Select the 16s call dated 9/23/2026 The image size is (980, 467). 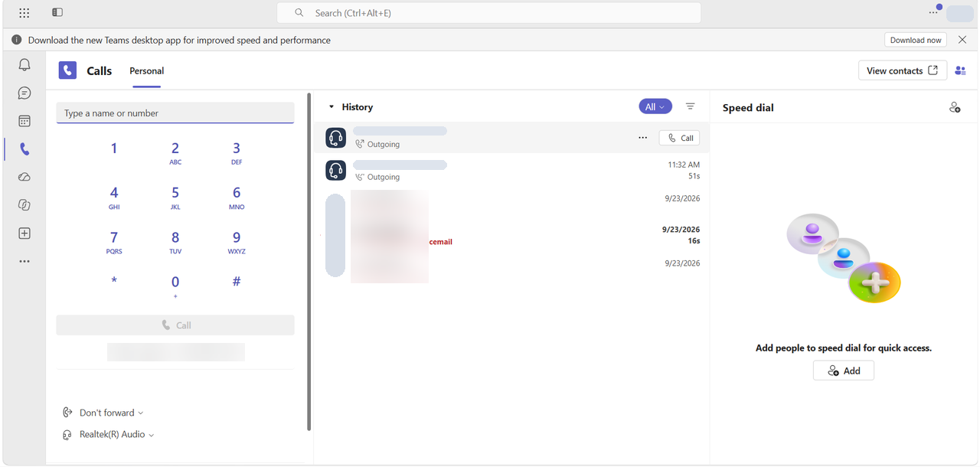[x=511, y=235]
